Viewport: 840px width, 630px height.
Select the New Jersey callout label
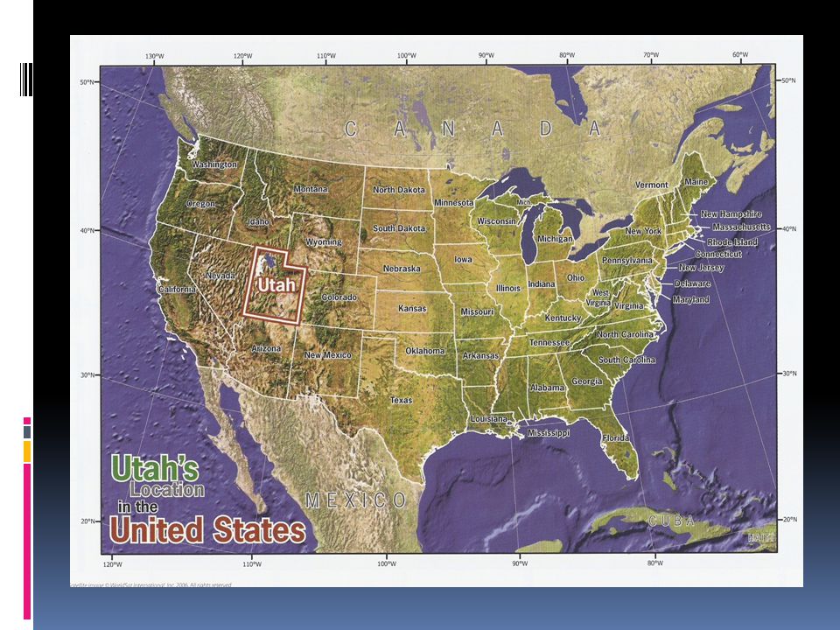(x=701, y=268)
